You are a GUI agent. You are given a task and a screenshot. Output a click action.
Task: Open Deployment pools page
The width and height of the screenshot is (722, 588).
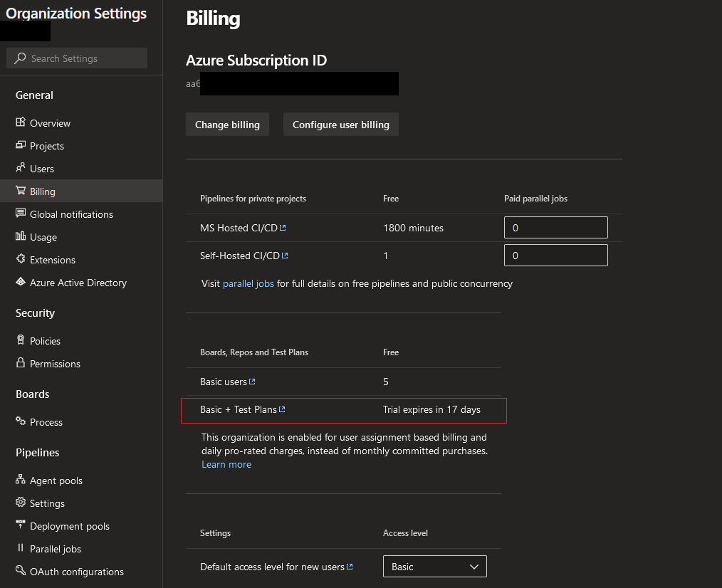tap(70, 526)
